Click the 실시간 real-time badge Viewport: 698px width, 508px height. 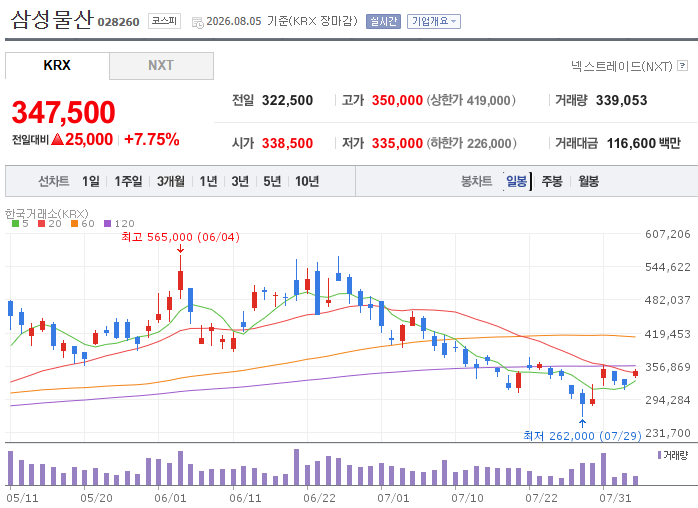click(383, 21)
